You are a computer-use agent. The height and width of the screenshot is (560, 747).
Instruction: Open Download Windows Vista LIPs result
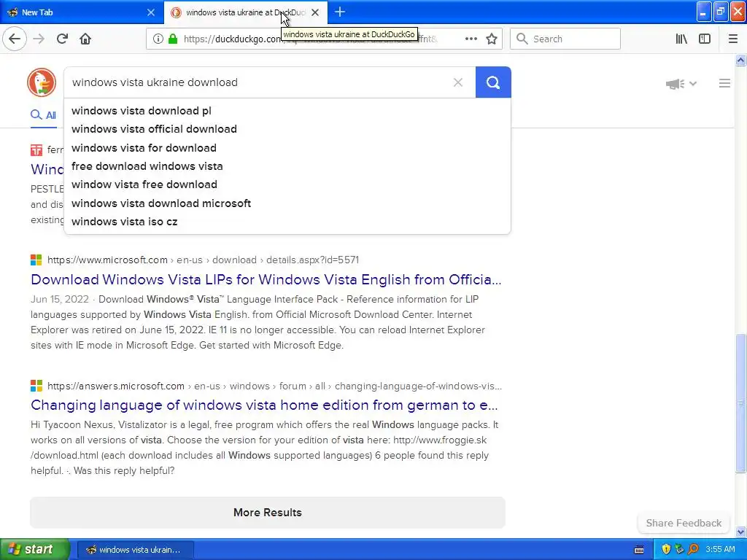coord(266,279)
